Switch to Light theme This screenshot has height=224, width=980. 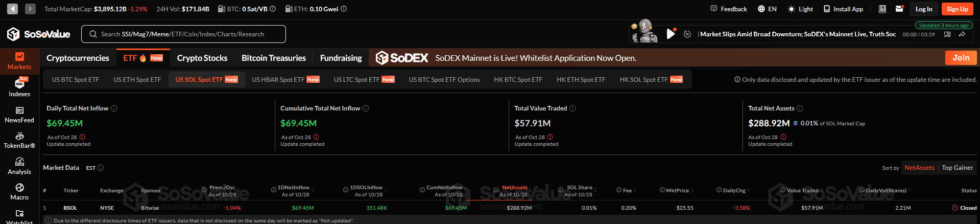pos(800,9)
